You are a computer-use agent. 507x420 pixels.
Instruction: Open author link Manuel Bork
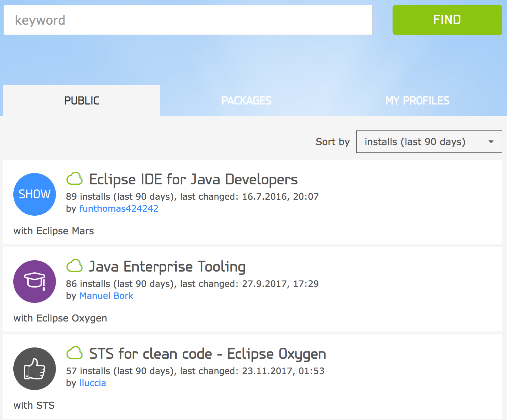pyautogui.click(x=106, y=296)
